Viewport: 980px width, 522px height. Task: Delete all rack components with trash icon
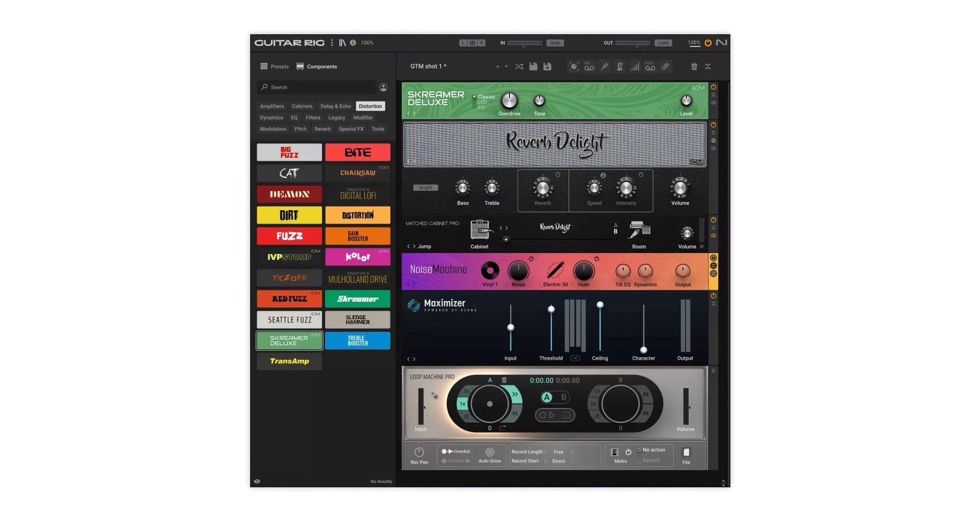(x=694, y=66)
